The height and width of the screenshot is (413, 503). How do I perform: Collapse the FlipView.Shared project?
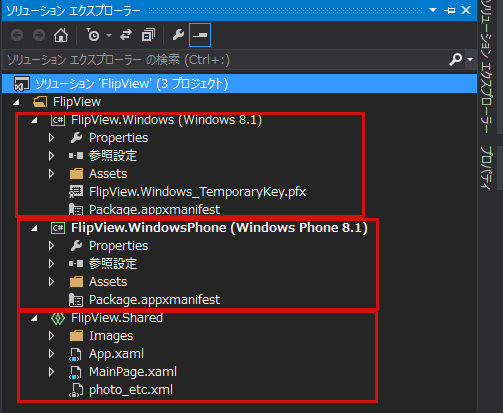point(34,318)
